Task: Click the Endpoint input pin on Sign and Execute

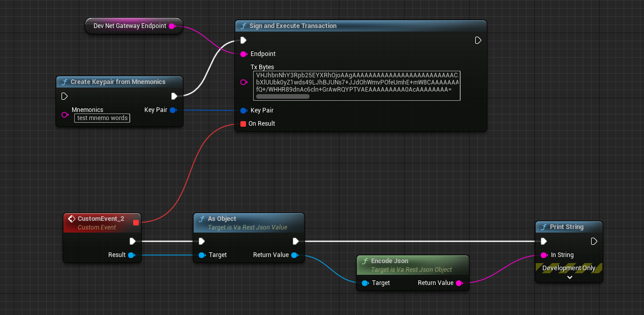Action: click(243, 54)
